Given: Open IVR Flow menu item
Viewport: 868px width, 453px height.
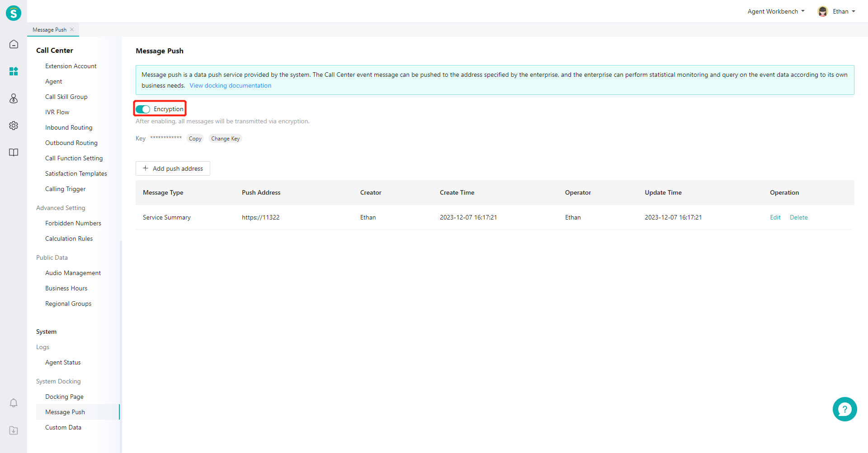Looking at the screenshot, I should (57, 112).
